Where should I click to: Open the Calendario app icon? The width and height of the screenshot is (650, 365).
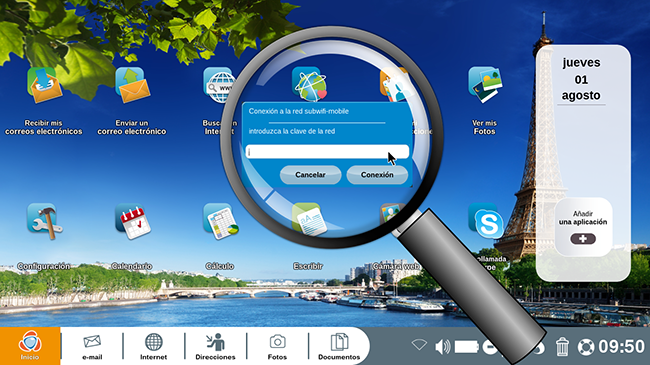pyautogui.click(x=133, y=221)
